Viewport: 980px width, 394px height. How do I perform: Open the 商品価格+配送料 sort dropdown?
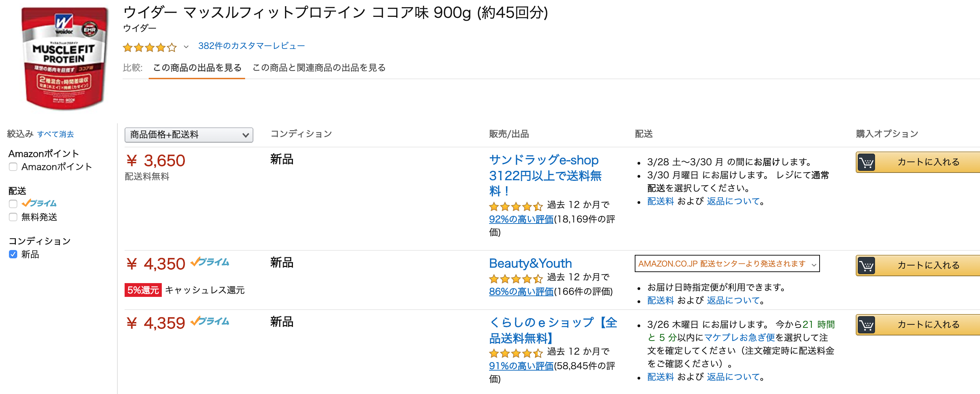pyautogui.click(x=189, y=135)
